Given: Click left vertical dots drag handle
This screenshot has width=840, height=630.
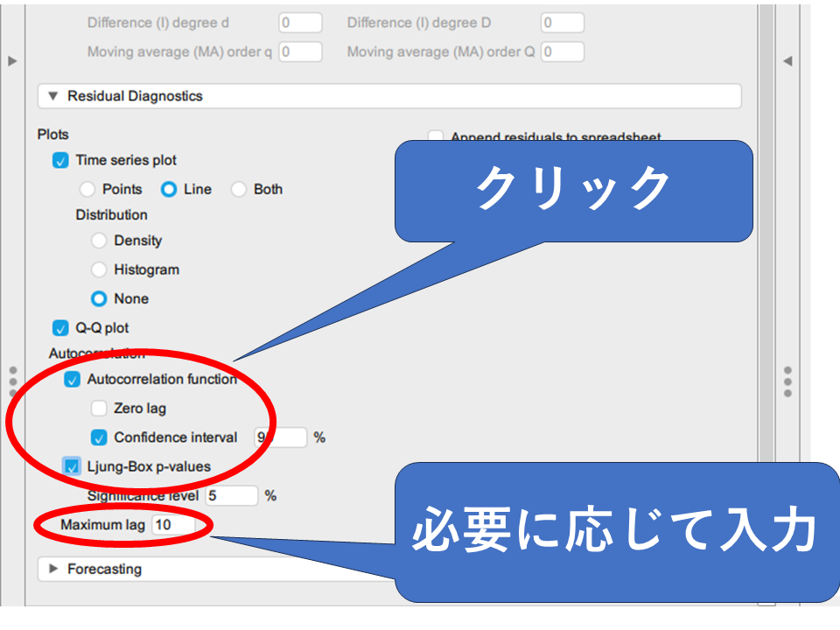Looking at the screenshot, I should pyautogui.click(x=12, y=381).
